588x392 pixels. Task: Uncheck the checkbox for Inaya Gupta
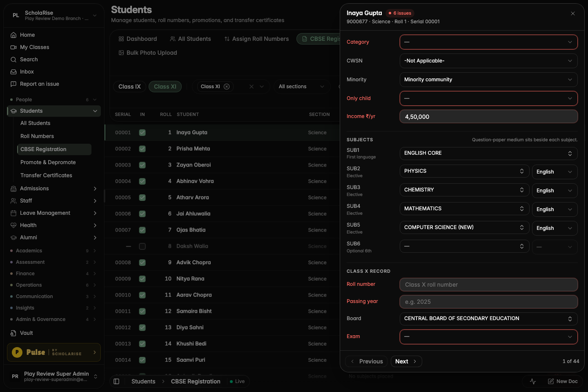coord(143,133)
